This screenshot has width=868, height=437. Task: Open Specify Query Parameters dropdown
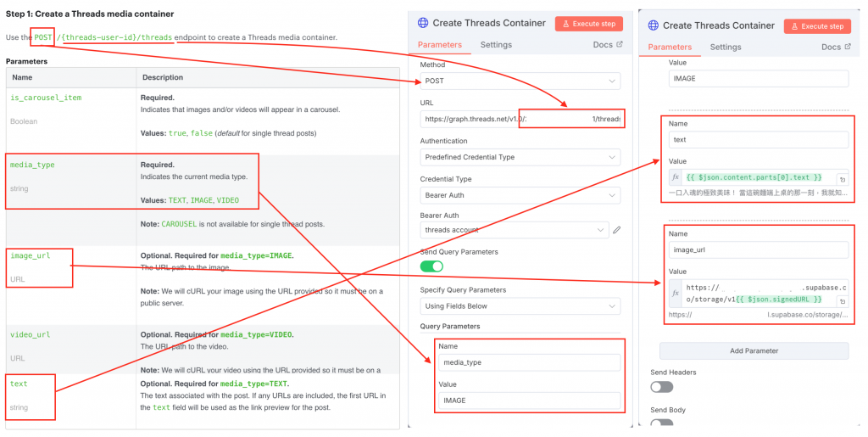(520, 306)
